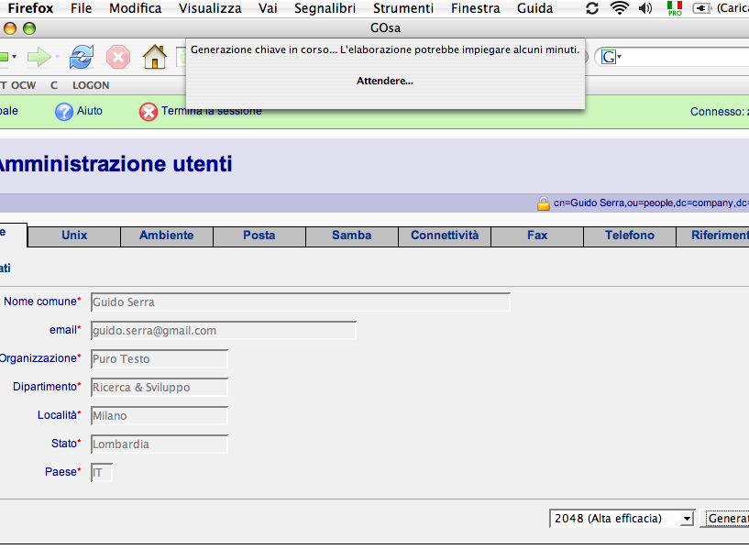This screenshot has height=560, width=749.
Task: Click the volume icon in menu bar
Action: point(645,8)
